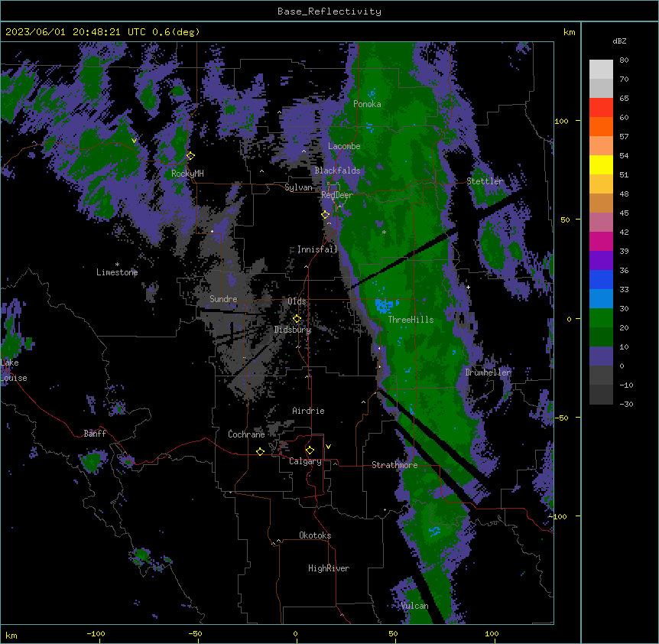Click the HighRiver label

pyautogui.click(x=329, y=568)
